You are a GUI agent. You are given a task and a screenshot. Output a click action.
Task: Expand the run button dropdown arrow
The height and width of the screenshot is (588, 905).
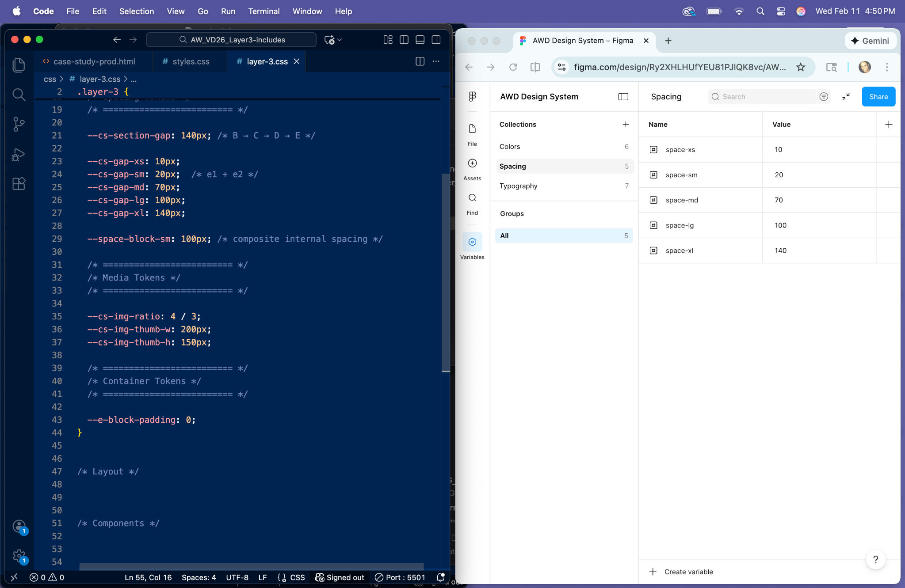coord(339,40)
